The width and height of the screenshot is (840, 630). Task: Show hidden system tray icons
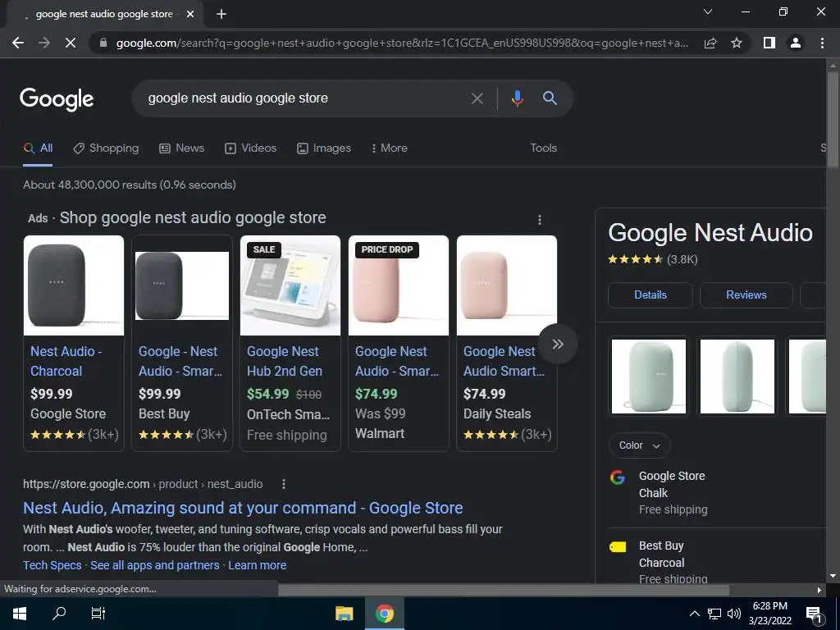pos(694,614)
